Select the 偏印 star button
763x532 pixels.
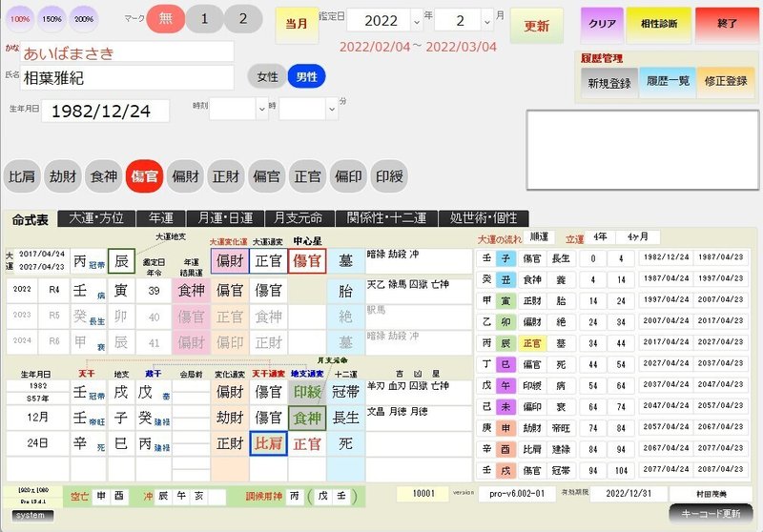348,176
